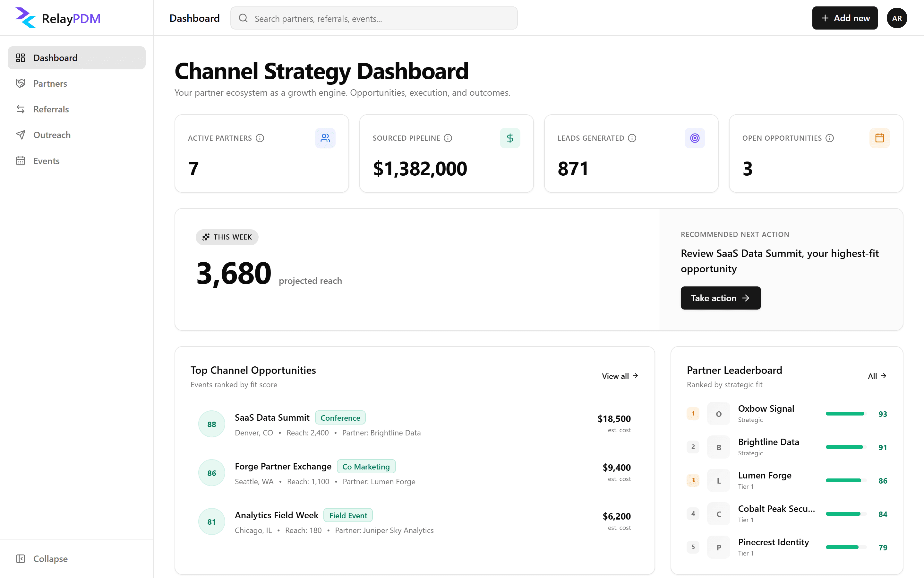Click Oxbow Signal's score progress bar
Image resolution: width=924 pixels, height=578 pixels.
tap(846, 414)
